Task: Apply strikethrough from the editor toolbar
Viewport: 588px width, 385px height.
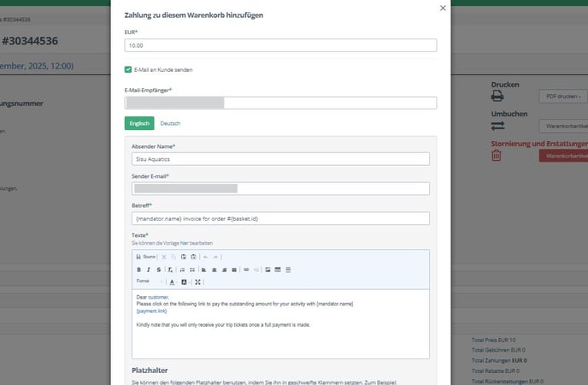Action: [159, 269]
